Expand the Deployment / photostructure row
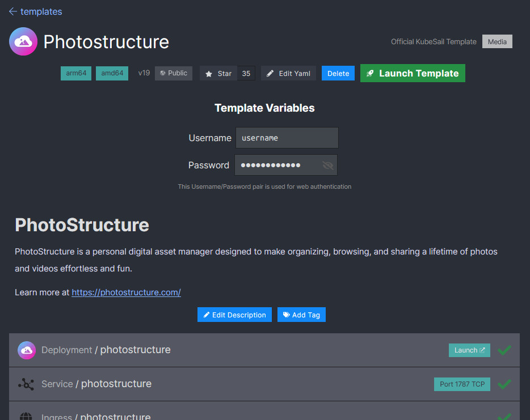 click(264, 350)
